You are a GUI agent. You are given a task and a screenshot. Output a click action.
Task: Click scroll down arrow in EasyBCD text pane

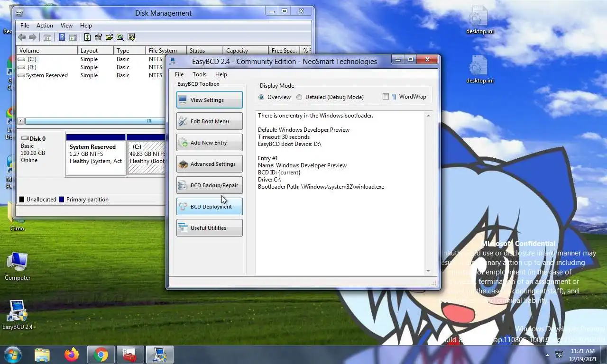(428, 271)
